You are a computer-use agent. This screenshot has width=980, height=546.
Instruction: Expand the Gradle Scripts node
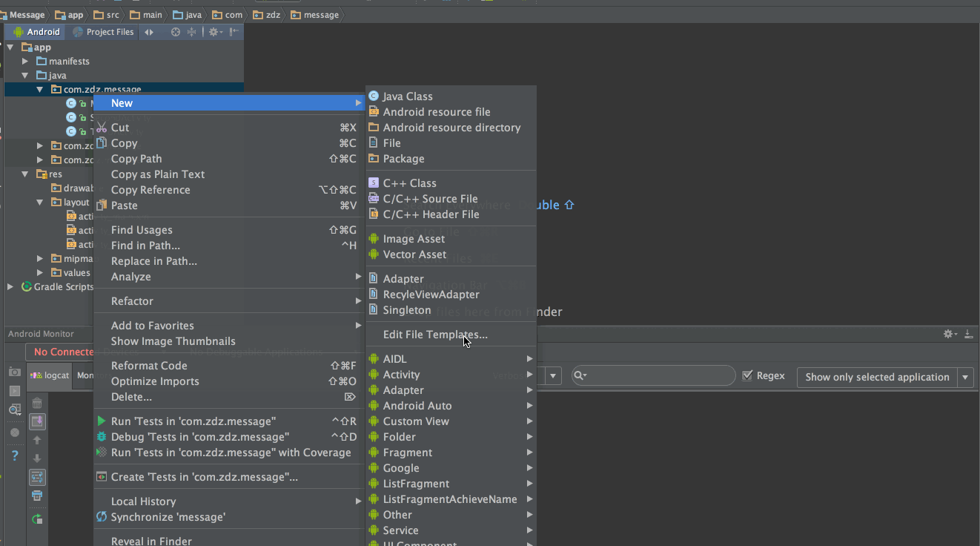[x=10, y=287]
